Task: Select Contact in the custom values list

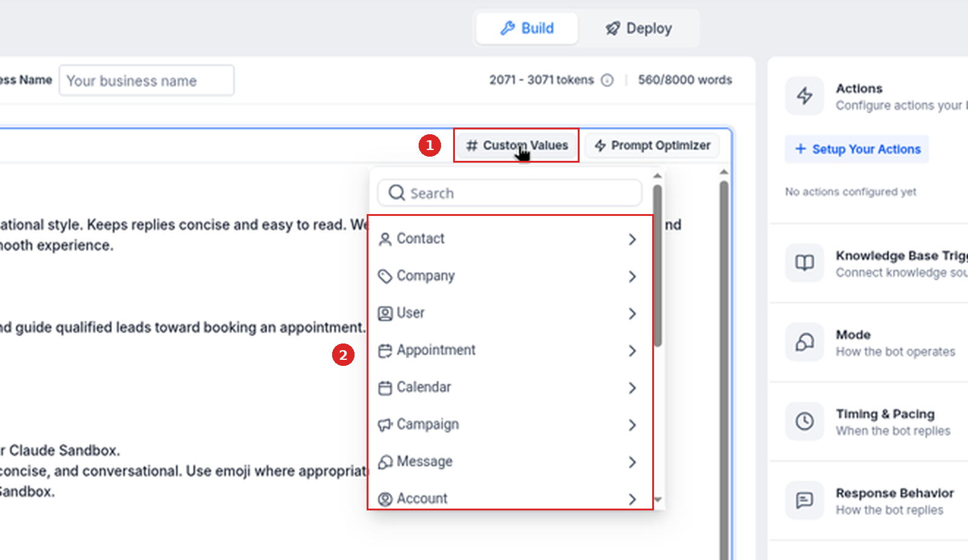Action: pyautogui.click(x=509, y=239)
